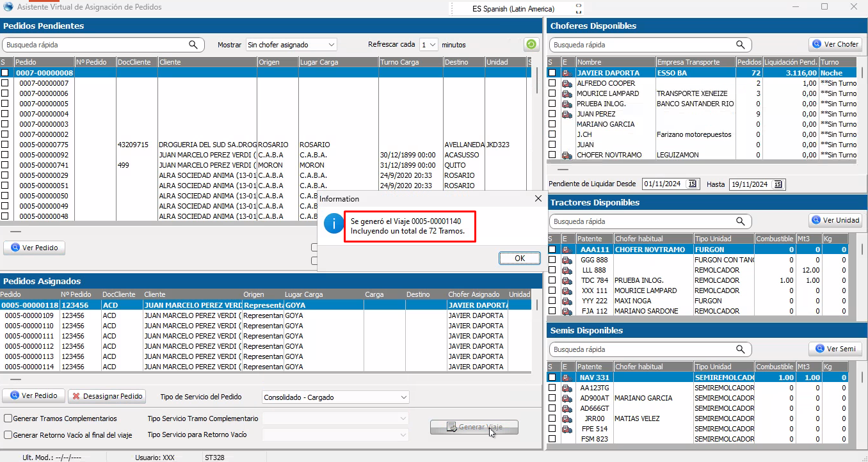Open Tipo de Servicio del Pedido dropdown
This screenshot has width=868, height=462.
(x=335, y=397)
